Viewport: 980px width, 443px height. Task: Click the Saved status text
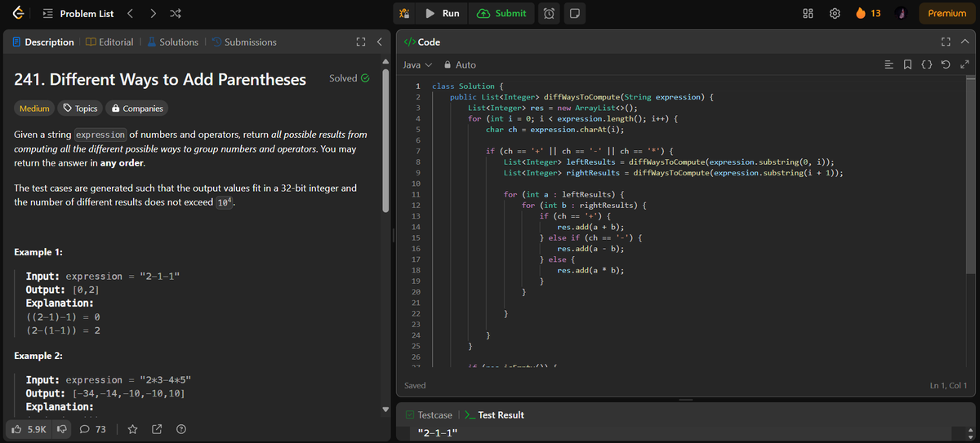(415, 385)
